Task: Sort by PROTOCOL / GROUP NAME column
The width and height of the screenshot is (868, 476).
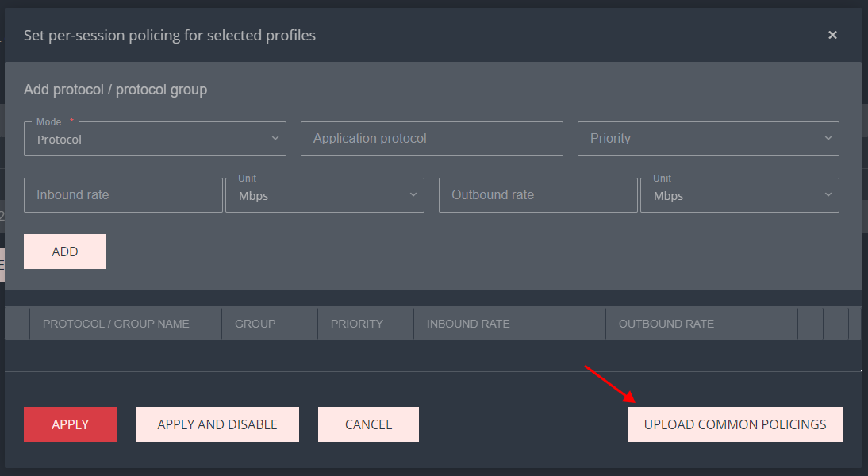Action: (116, 324)
